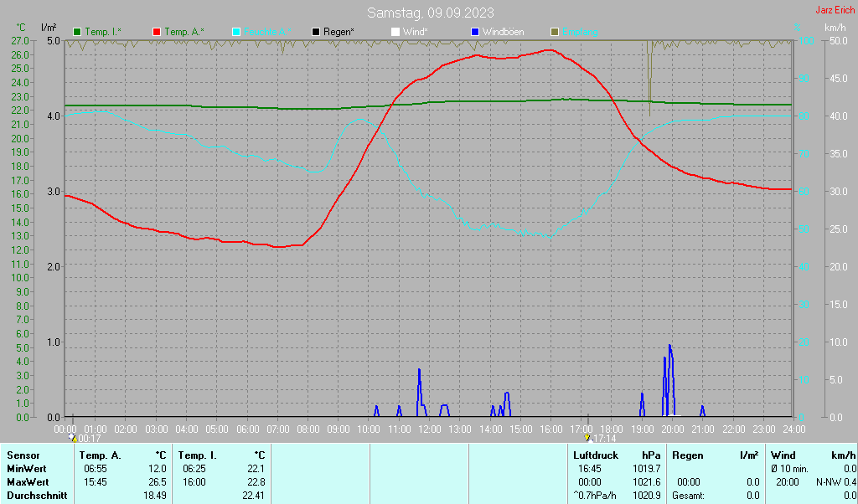The height and width of the screenshot is (504, 858).
Task: Click the Durchschnitt row header
Action: coord(37,496)
